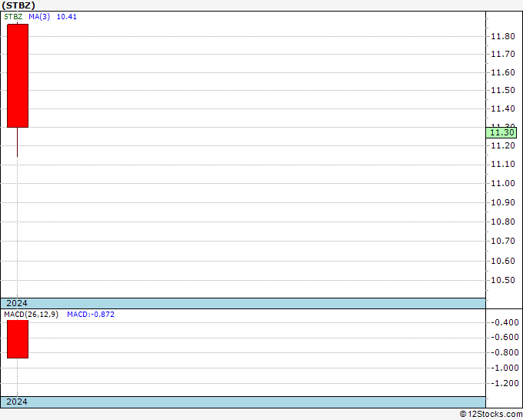This screenshot has width=523, height=420.
Task: Click the 10.90 price axis label
Action: (503, 202)
